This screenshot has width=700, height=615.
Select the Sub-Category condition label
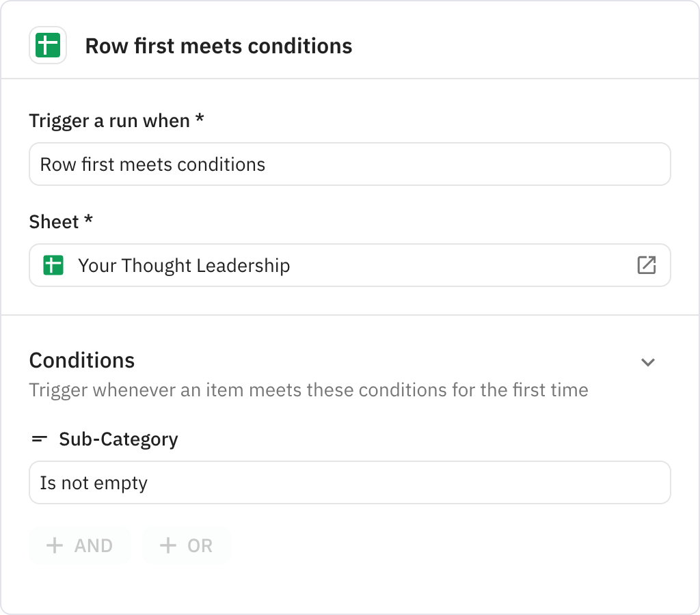[x=118, y=439]
